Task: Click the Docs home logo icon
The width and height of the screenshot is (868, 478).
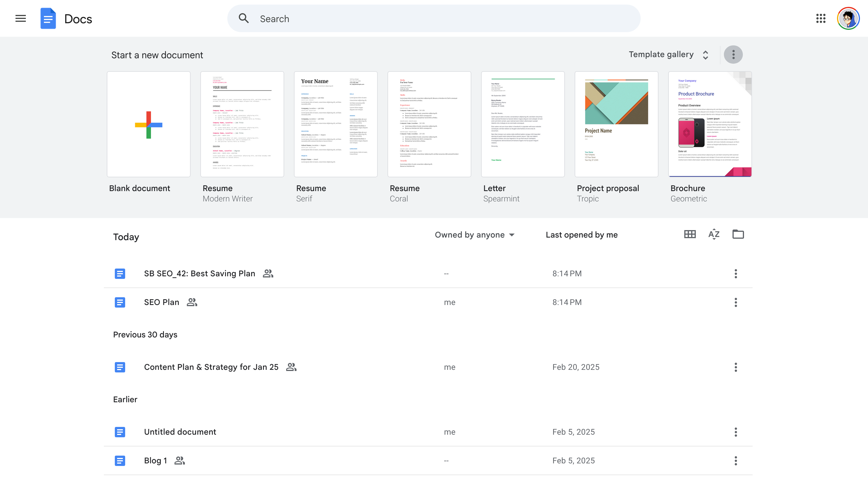Action: point(48,19)
